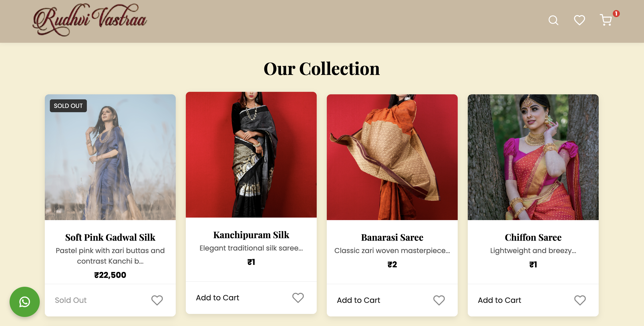Open the search icon in header
Screen dimensions: 644x326
[x=553, y=20]
